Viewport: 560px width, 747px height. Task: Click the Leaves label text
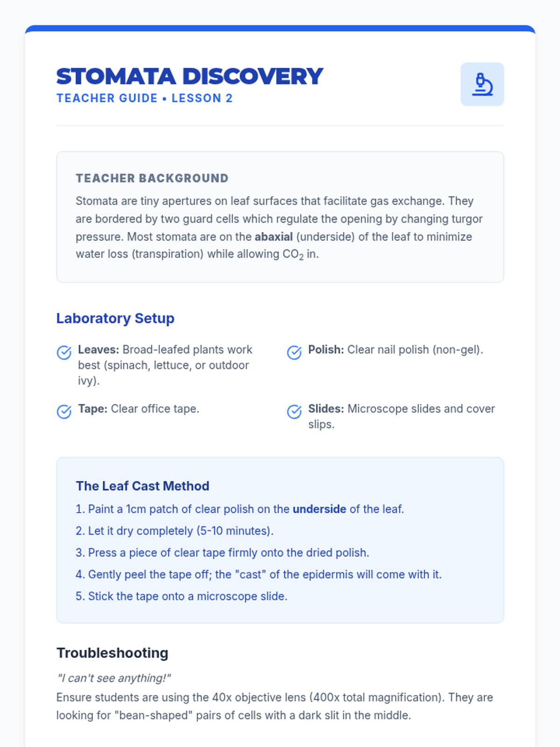98,350
